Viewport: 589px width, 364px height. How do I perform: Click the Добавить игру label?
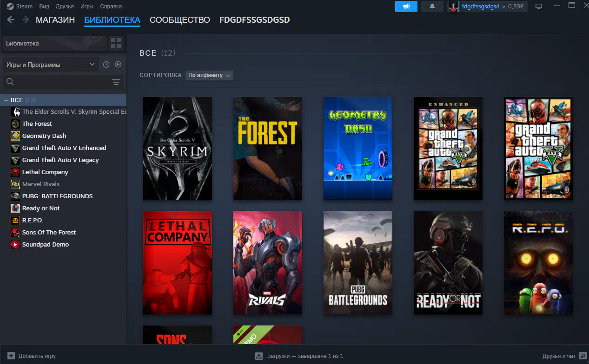[x=37, y=356]
